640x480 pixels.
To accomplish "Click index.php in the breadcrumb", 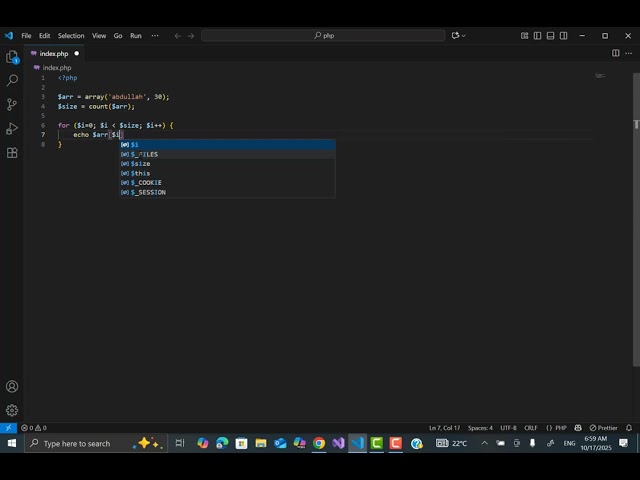I will (x=57, y=68).
